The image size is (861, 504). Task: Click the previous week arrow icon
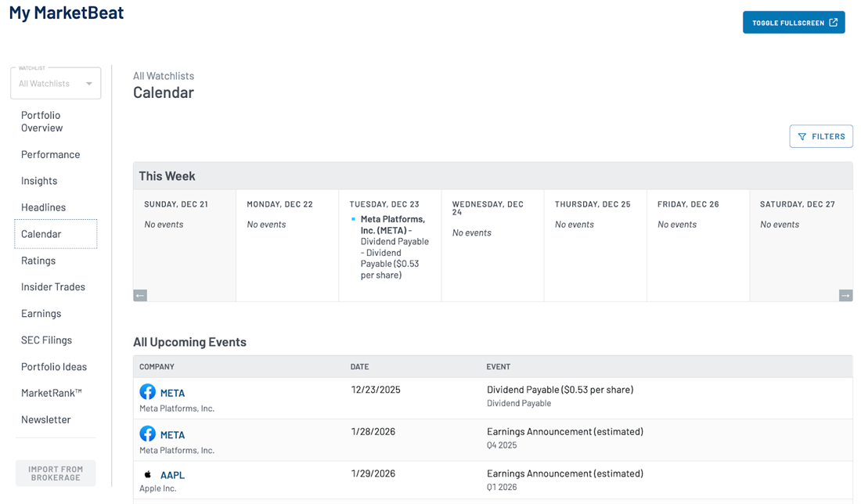[x=140, y=295]
